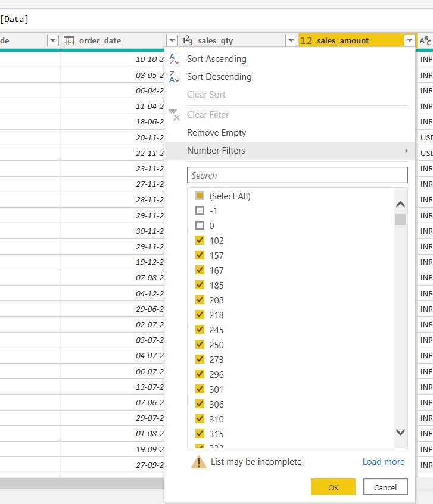This screenshot has width=433, height=504.
Task: Uncheck the 310 value checkbox
Action: click(200, 419)
